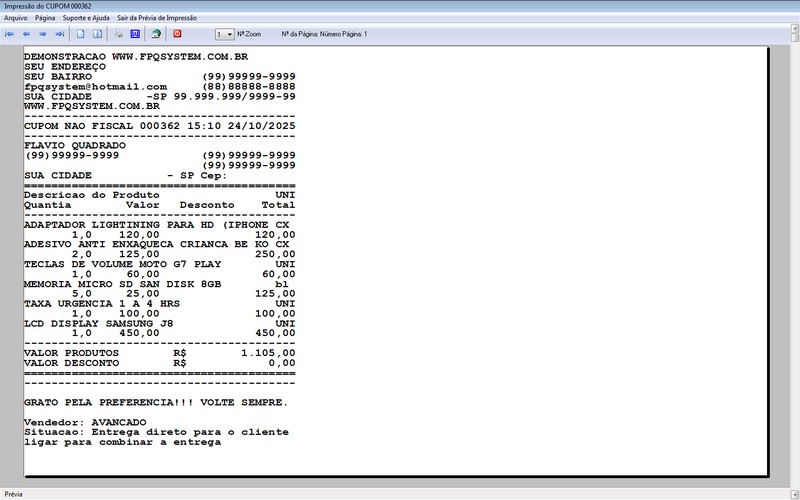The image size is (800, 500).
Task: Select single page view icon
Action: click(81, 34)
